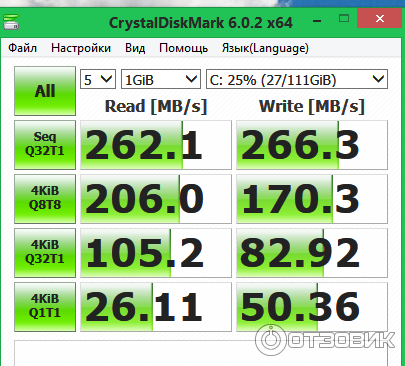This screenshot has height=366, width=405.
Task: Expand the drive selector showing C: 25%
Action: 297,79
